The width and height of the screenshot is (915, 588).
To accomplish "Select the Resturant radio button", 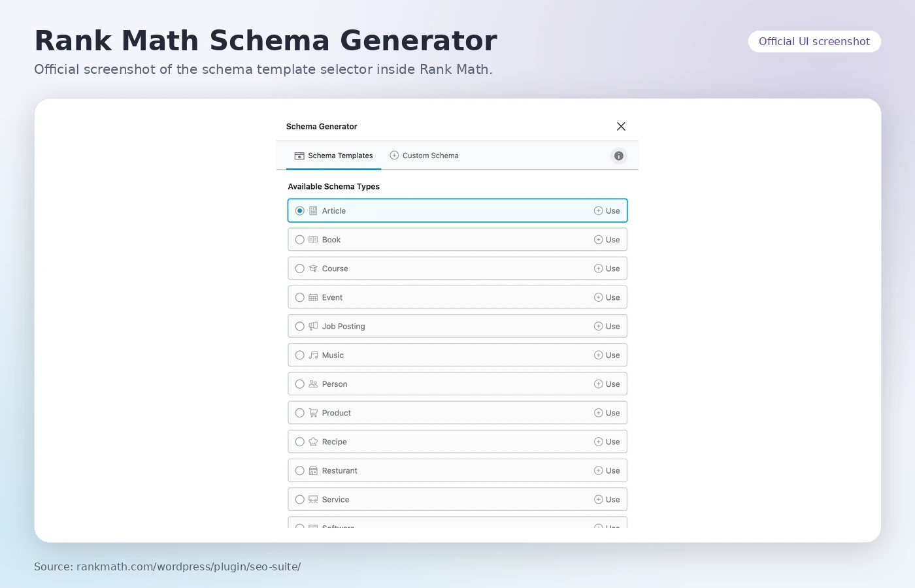I will [x=299, y=470].
